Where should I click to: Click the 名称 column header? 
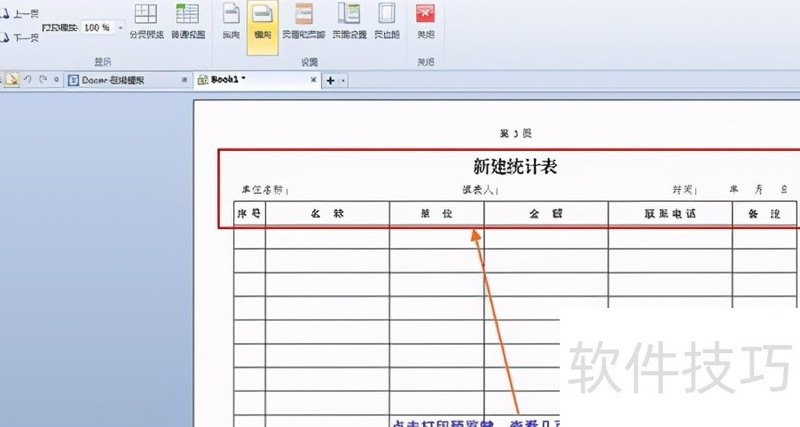coord(327,213)
